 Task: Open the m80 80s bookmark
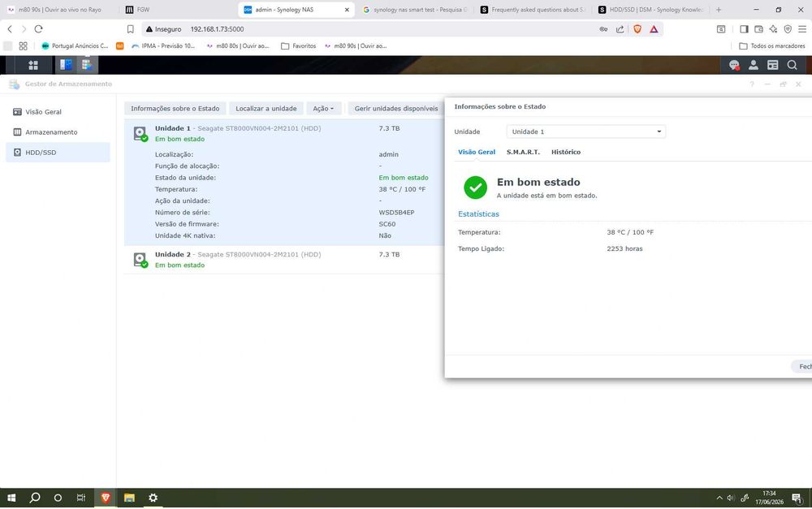coord(238,45)
